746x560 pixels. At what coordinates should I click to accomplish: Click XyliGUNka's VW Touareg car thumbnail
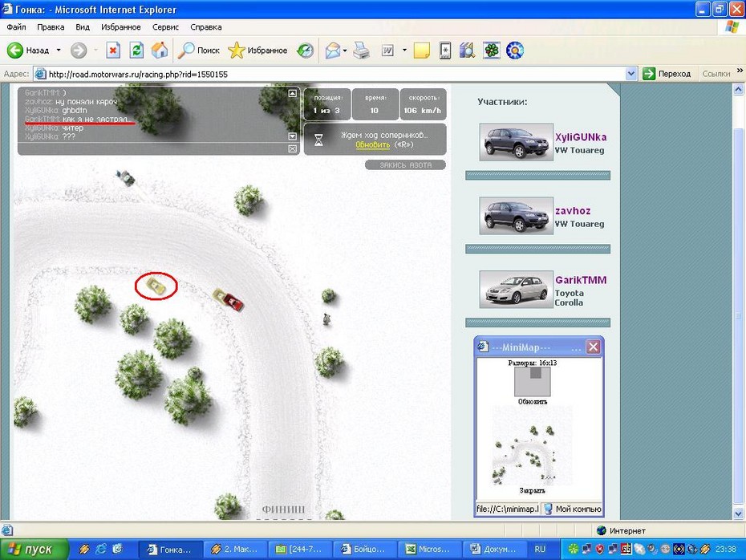coord(517,142)
